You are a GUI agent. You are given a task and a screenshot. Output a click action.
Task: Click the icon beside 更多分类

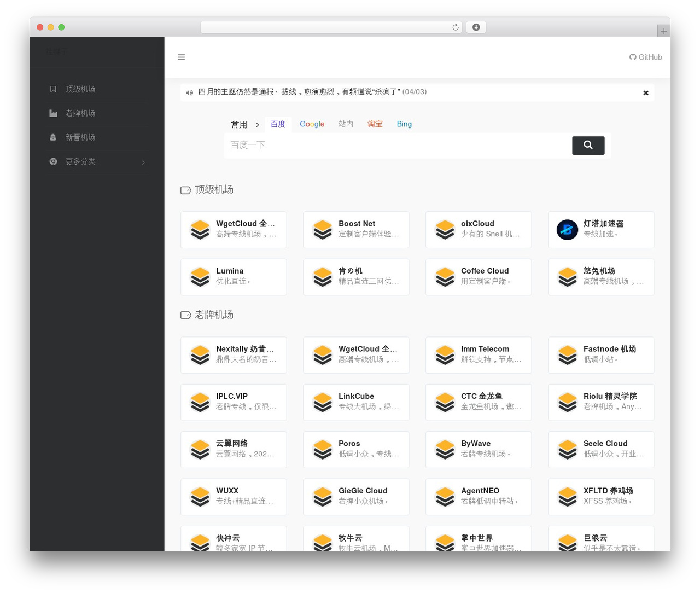tap(53, 161)
